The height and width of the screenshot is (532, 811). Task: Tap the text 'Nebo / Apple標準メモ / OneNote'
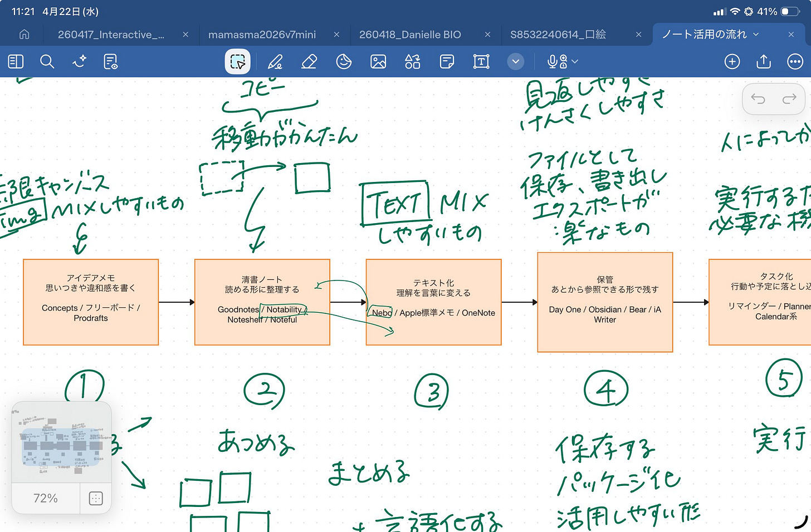click(433, 313)
